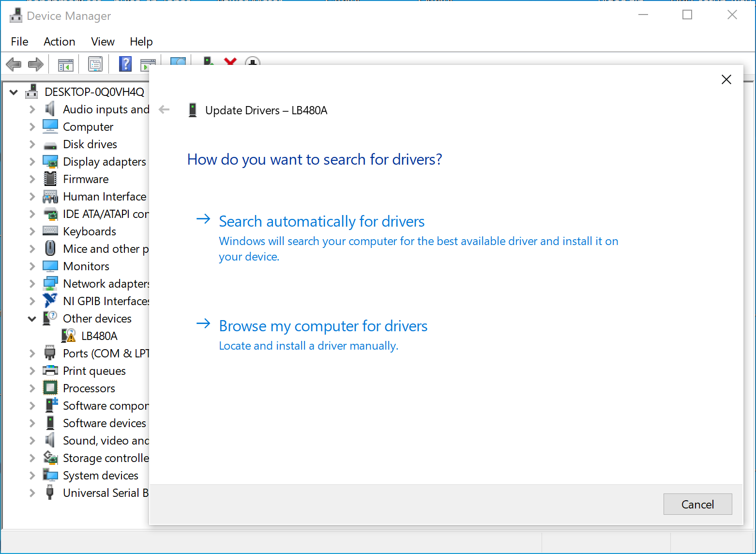Click the Forward arrow in Device Manager toolbar
The height and width of the screenshot is (554, 756).
36,64
